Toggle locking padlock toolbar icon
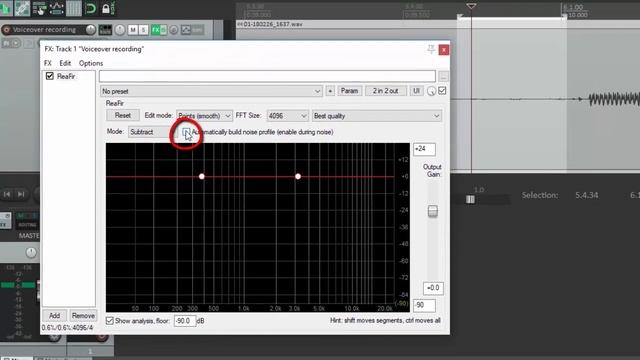Viewport: 640px width, 360px height. click(107, 8)
